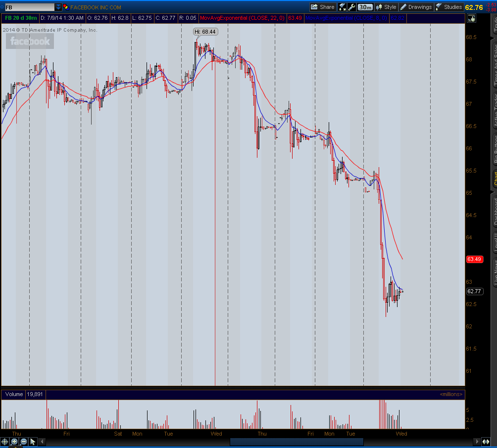Select the crosshair pan tool
The width and height of the screenshot is (497, 448).
(x=5, y=442)
